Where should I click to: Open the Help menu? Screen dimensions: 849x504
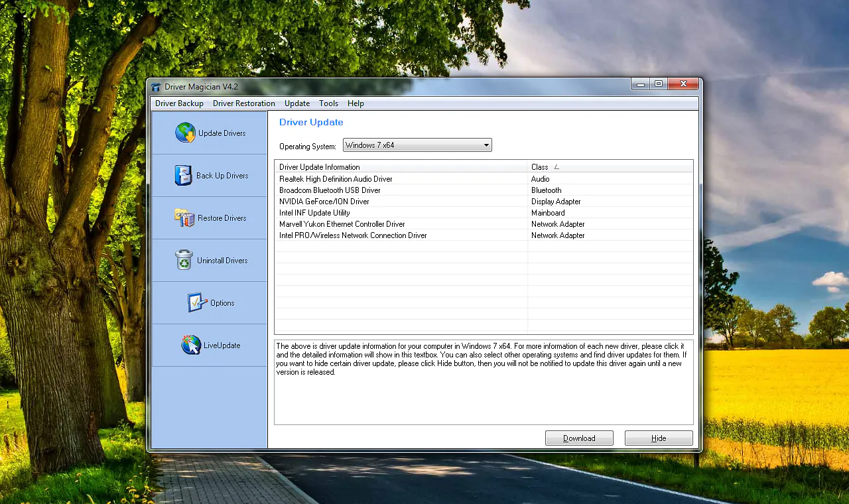[356, 103]
